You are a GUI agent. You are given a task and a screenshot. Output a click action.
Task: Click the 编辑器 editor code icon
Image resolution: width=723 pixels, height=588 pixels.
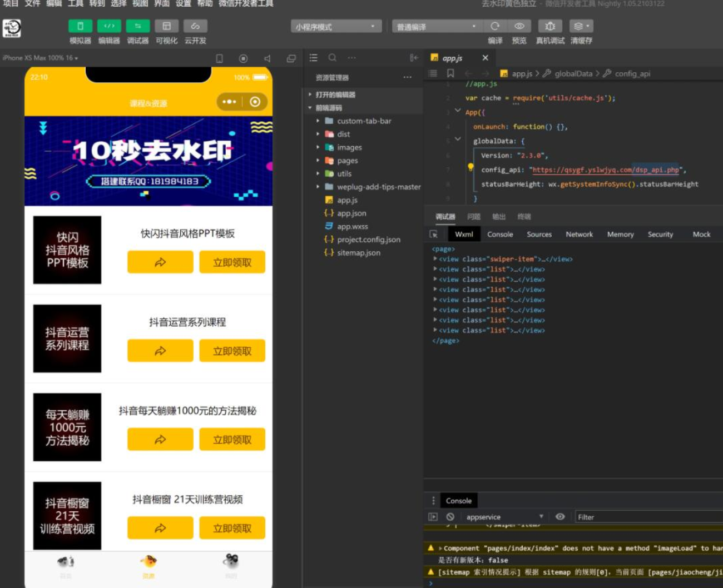pyautogui.click(x=109, y=26)
